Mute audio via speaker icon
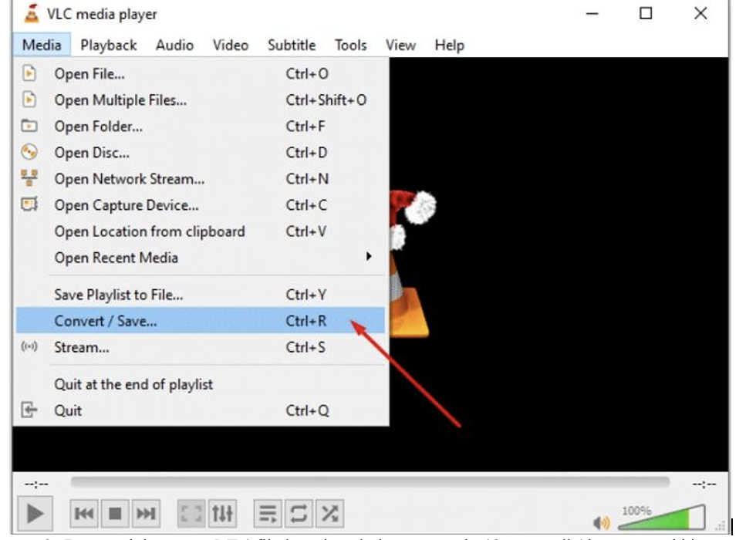 (601, 522)
